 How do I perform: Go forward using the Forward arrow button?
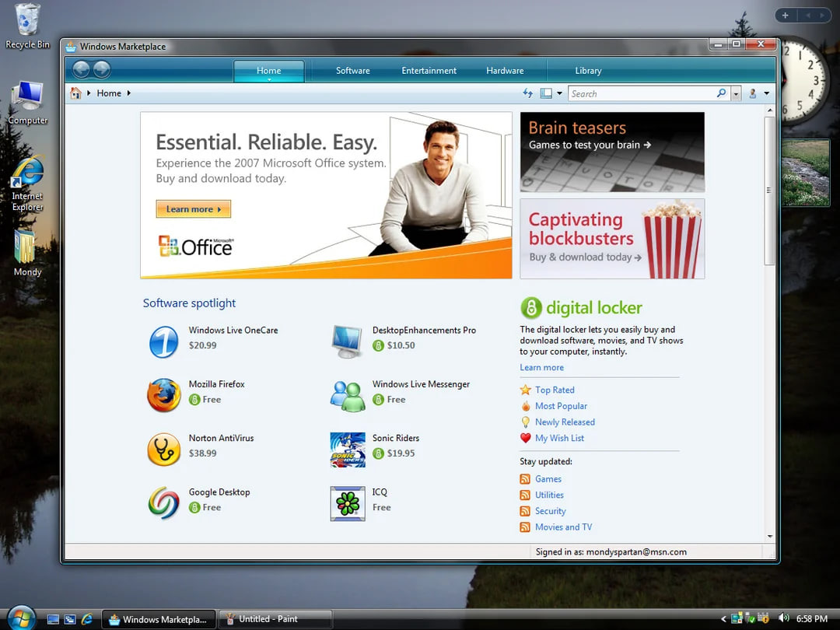(102, 70)
